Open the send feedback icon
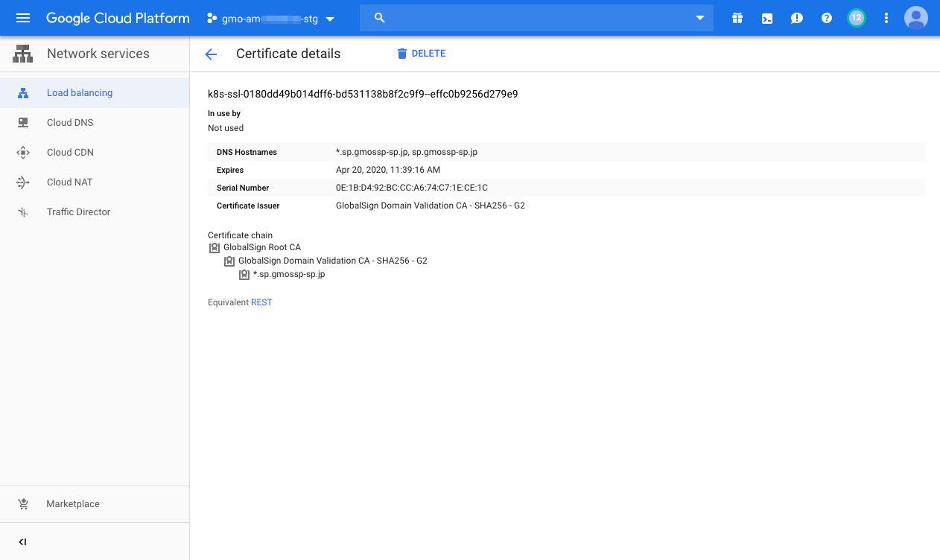Screen dimensions: 940x560 pos(796,18)
